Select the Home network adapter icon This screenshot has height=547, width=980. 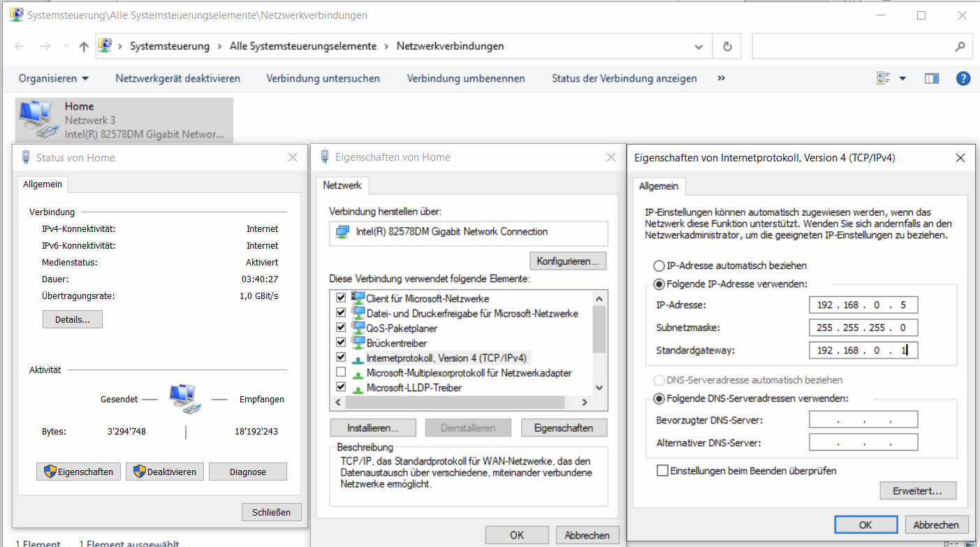pyautogui.click(x=36, y=119)
